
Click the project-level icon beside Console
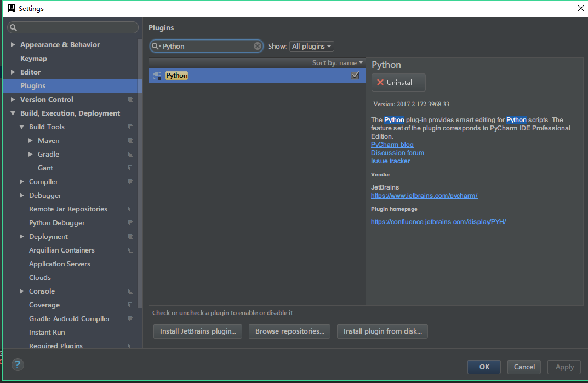[130, 291]
